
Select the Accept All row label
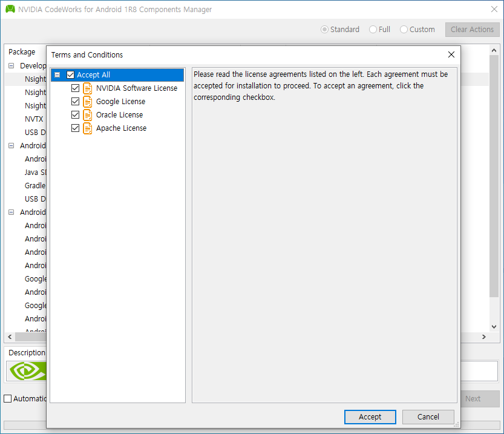pos(93,75)
